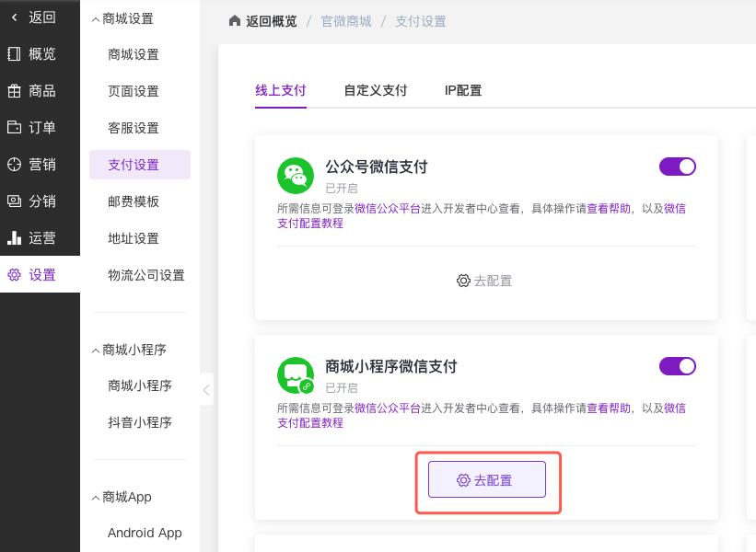Image resolution: width=756 pixels, height=552 pixels.
Task: Click the 订单 orders sidebar icon
Action: pyautogui.click(x=14, y=127)
